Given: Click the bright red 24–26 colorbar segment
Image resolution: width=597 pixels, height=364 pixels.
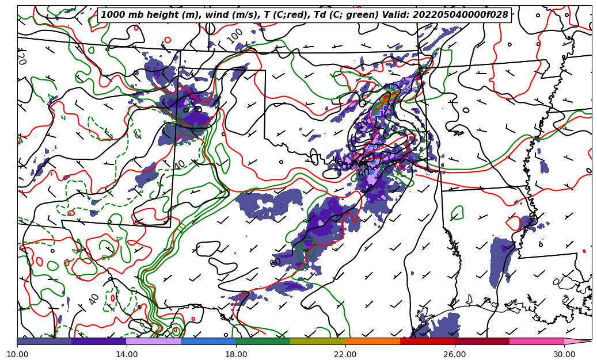Looking at the screenshot, I should point(427,341).
